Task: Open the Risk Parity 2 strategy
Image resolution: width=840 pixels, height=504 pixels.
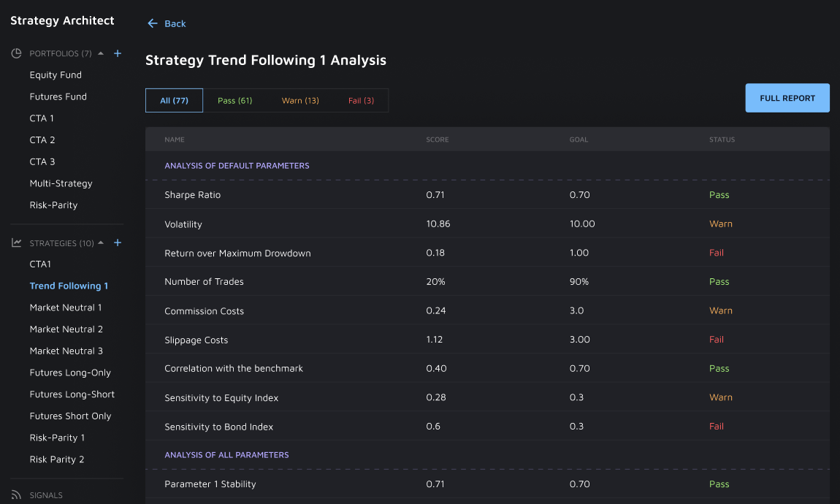Action: 57,459
